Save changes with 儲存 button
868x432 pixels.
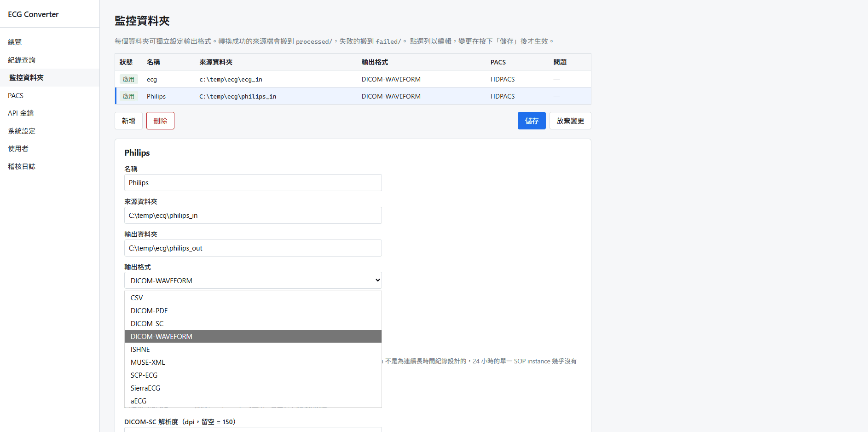click(532, 121)
